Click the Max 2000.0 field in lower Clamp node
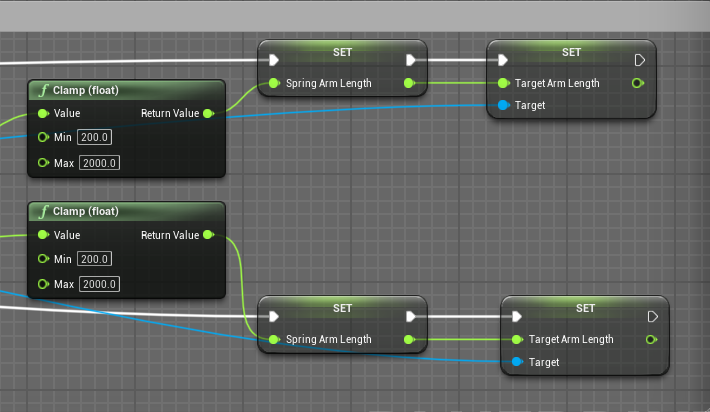This screenshot has width=710, height=412. [99, 284]
